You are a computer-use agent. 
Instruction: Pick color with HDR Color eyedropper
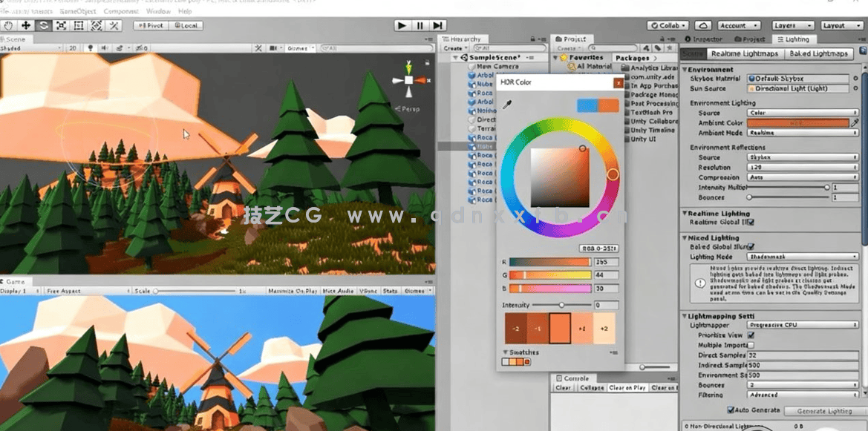(x=507, y=105)
